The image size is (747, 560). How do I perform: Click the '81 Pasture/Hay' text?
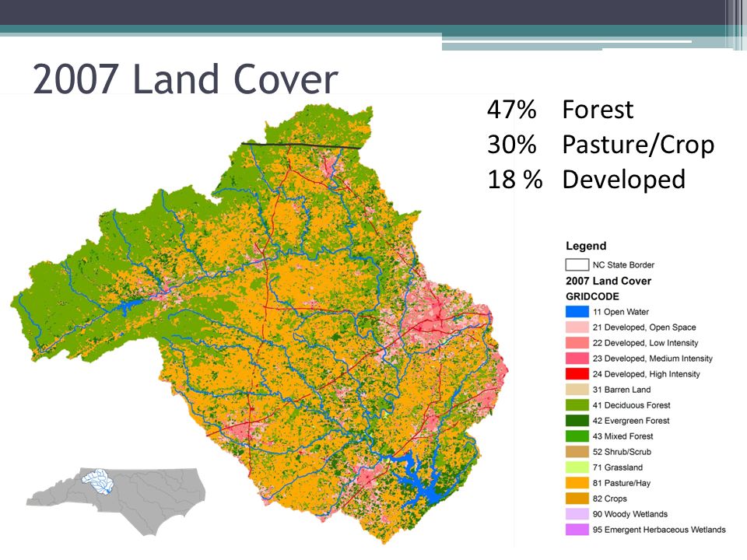click(622, 483)
